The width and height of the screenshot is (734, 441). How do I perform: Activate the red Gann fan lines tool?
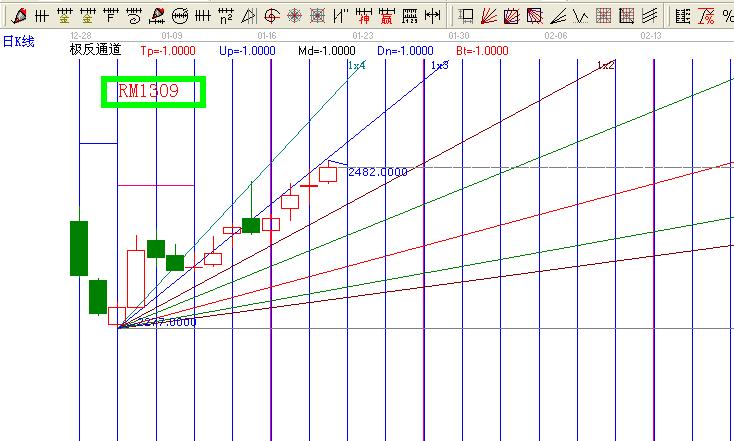coord(490,15)
